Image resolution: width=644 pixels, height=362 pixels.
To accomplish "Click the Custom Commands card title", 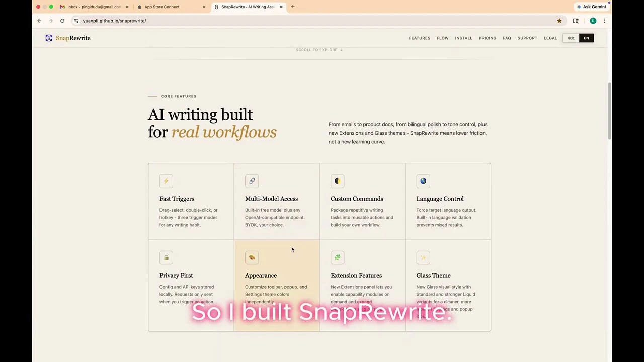I will tap(357, 199).
